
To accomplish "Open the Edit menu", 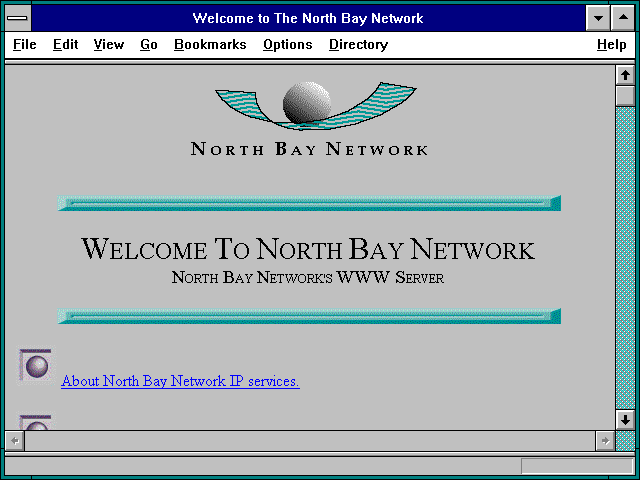I will point(65,44).
